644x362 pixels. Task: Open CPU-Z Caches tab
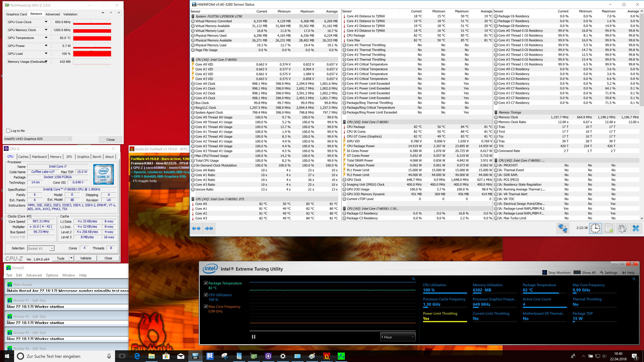23,157
